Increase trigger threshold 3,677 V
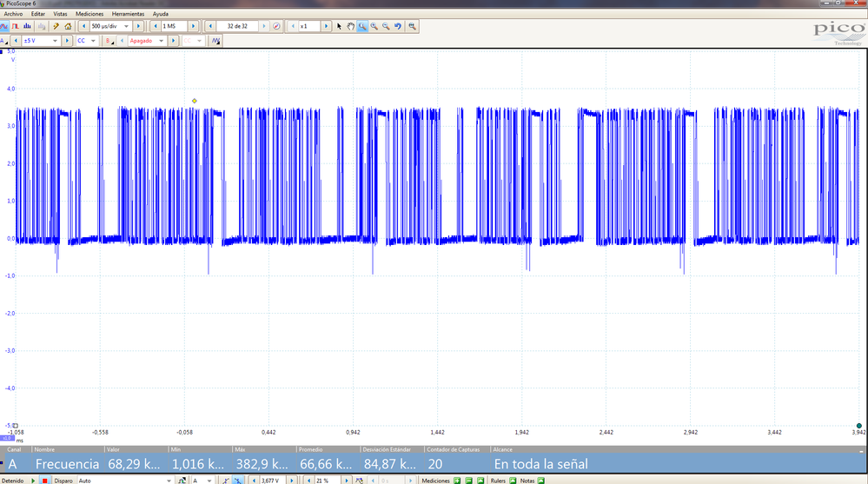 [x=292, y=481]
